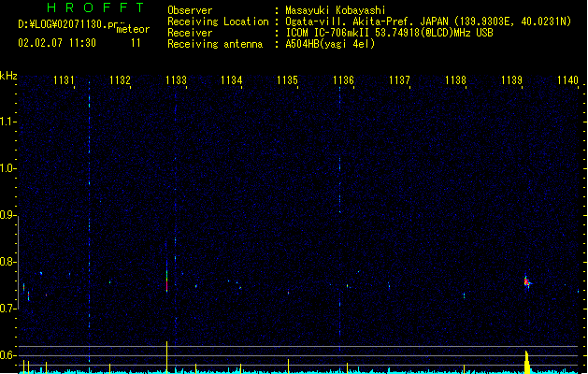Click the 1.0 kHz frequency label

(x=7, y=168)
